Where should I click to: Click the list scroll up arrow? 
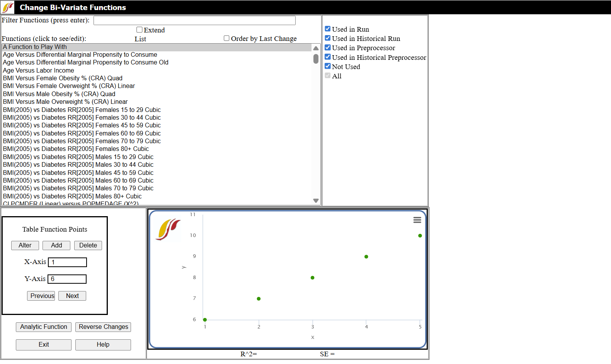(316, 48)
